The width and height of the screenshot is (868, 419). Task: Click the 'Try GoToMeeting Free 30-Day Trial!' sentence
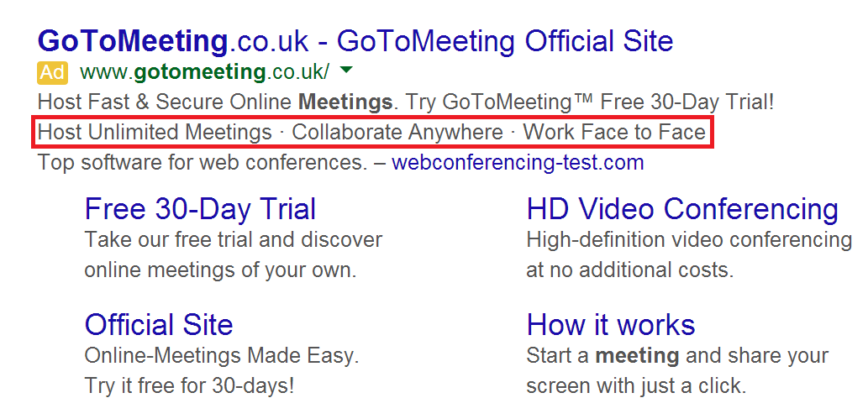(x=588, y=102)
